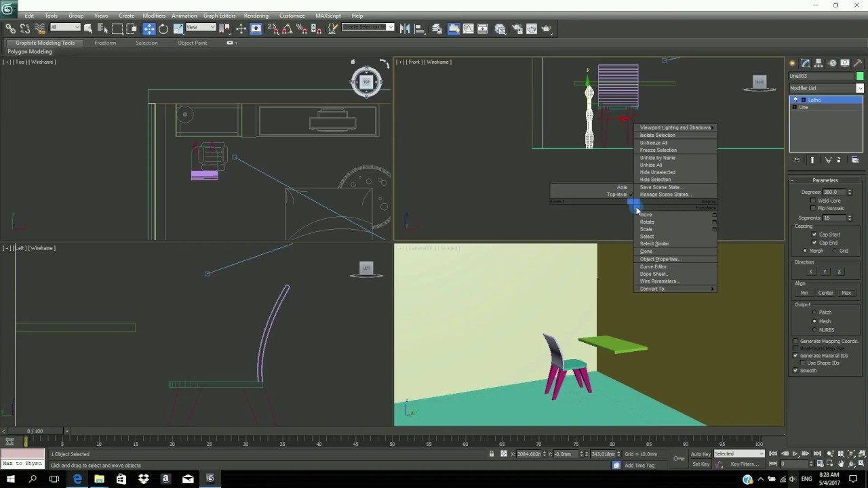868x488 pixels.
Task: Click the Y direction button
Action: pos(825,272)
